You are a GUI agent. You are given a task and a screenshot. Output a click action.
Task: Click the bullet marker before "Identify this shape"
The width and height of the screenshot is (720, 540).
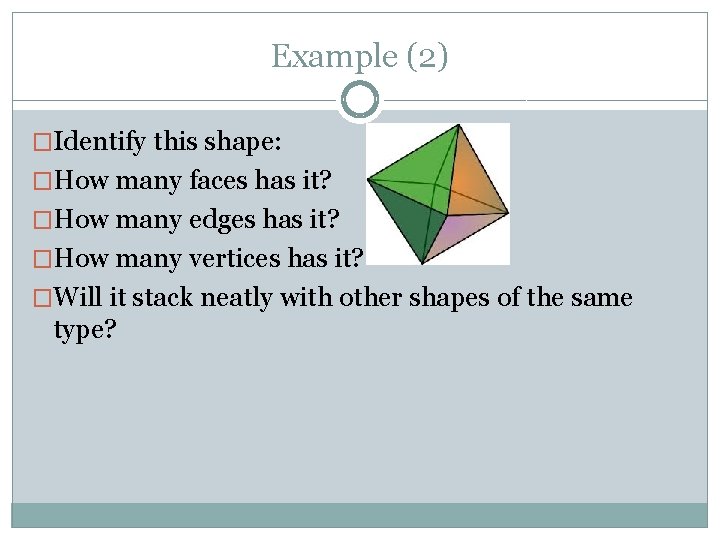(x=42, y=143)
